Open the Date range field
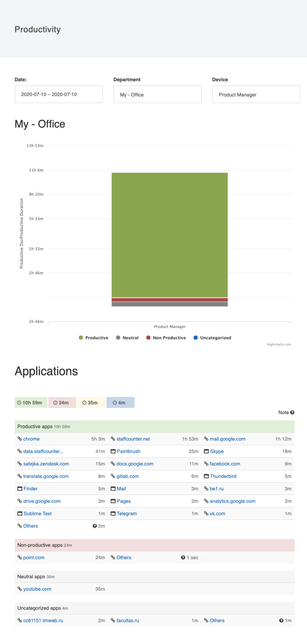307x644 pixels. [x=59, y=94]
